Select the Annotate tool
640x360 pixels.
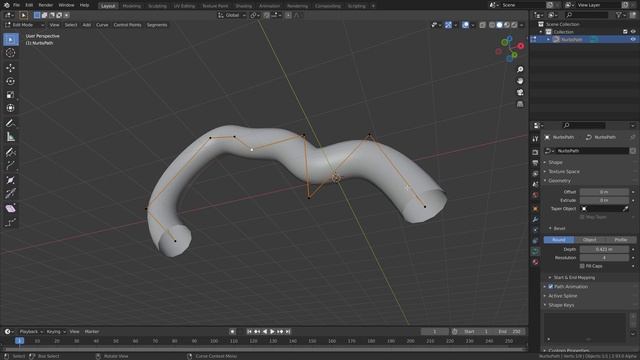point(11,123)
